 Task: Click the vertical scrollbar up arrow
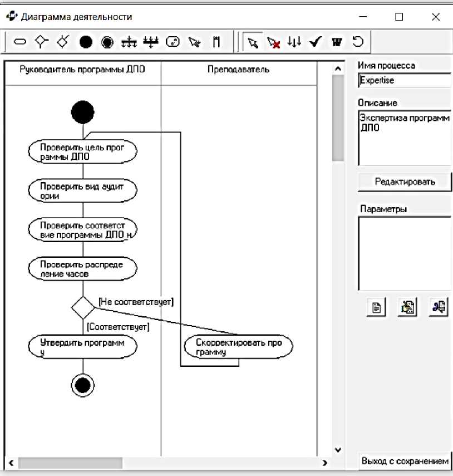tap(338, 69)
